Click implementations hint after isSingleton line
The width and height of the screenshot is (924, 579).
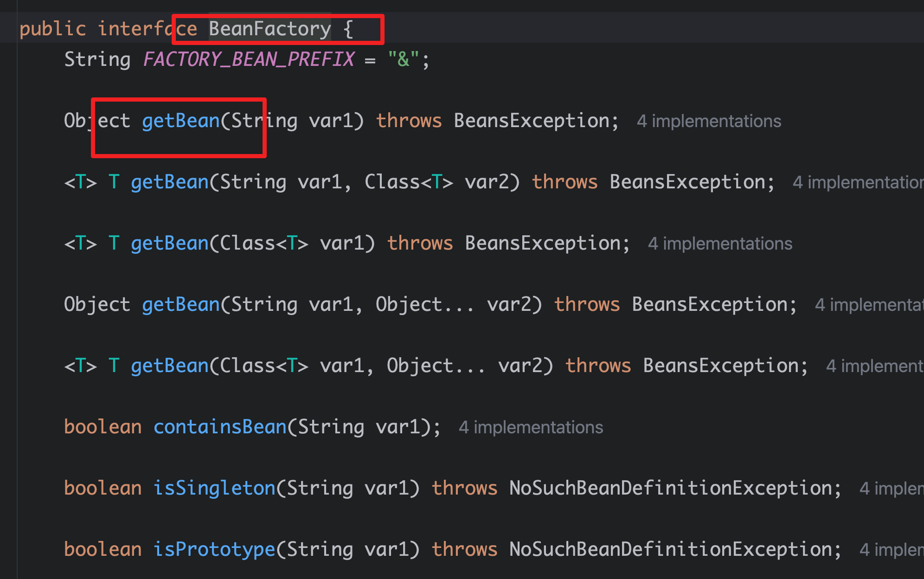point(891,489)
